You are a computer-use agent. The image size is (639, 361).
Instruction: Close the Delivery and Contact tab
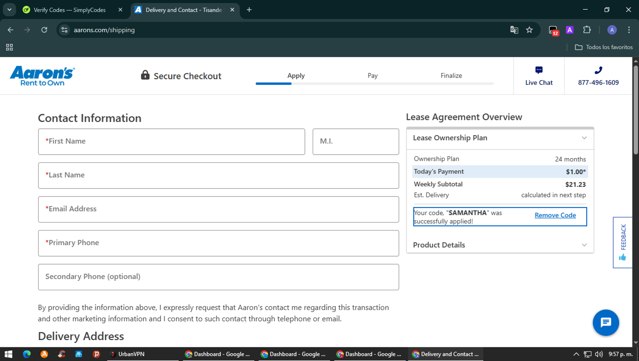point(232,10)
